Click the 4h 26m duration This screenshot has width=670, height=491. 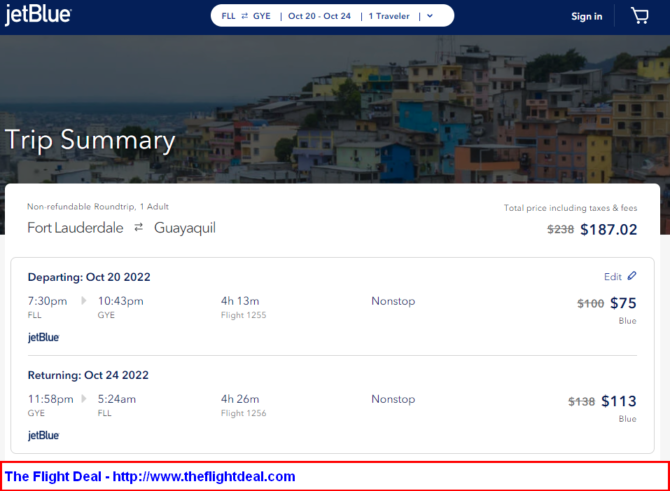[x=240, y=399]
